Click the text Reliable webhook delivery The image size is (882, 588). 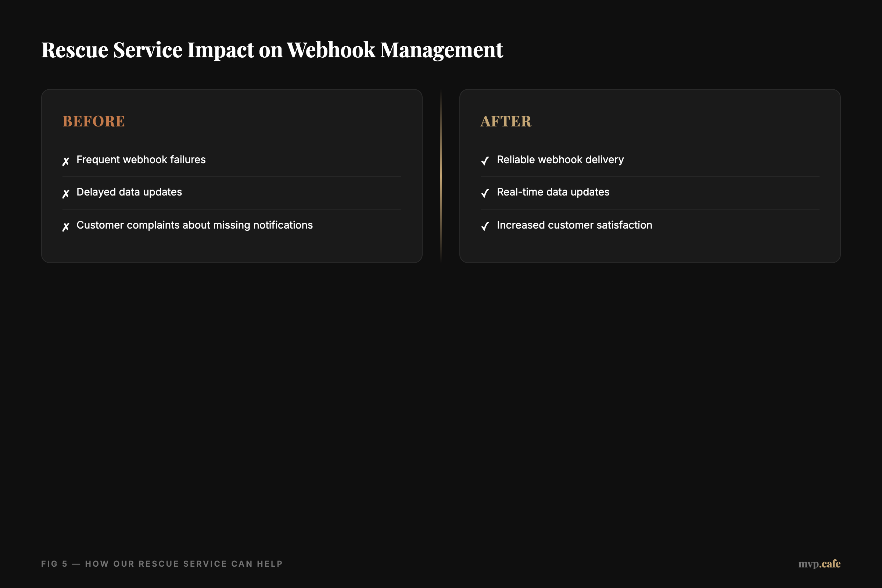coord(560,160)
